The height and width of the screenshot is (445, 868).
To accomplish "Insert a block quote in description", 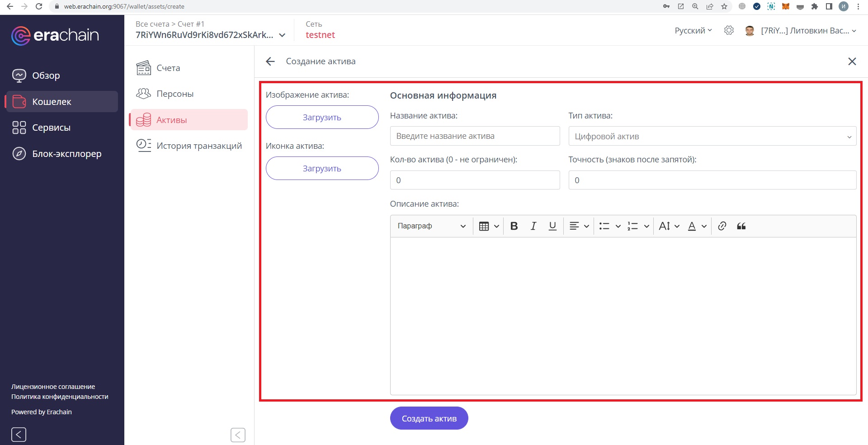I will (741, 226).
